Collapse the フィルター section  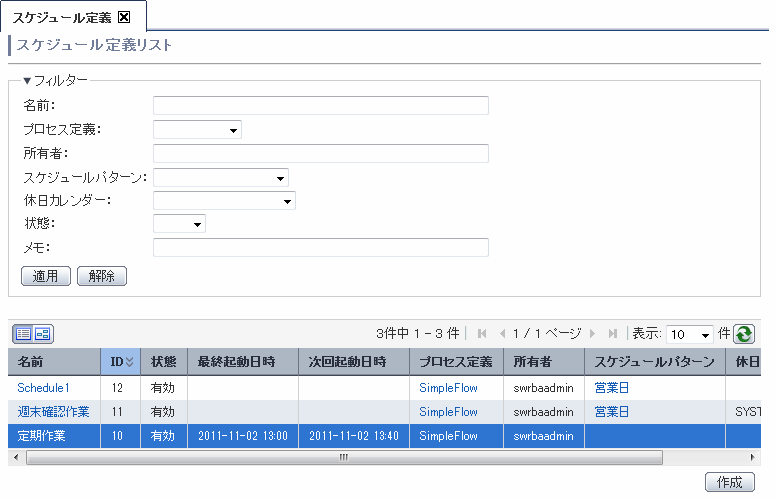click(x=27, y=80)
